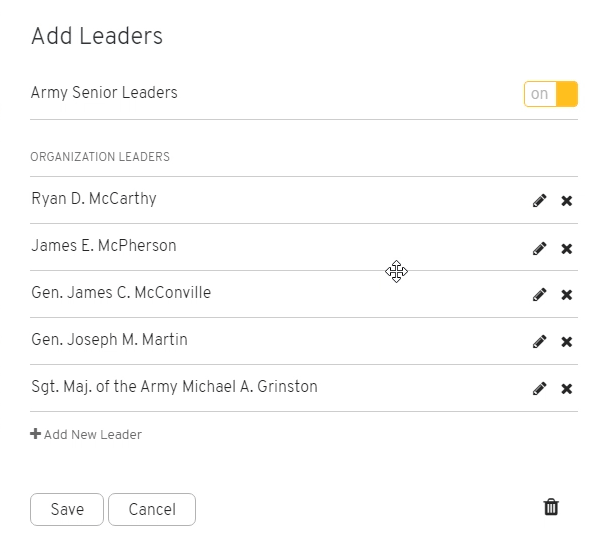Edit James E. McPherson entry pencil icon
Screen dimensions: 608x556
coord(539,248)
